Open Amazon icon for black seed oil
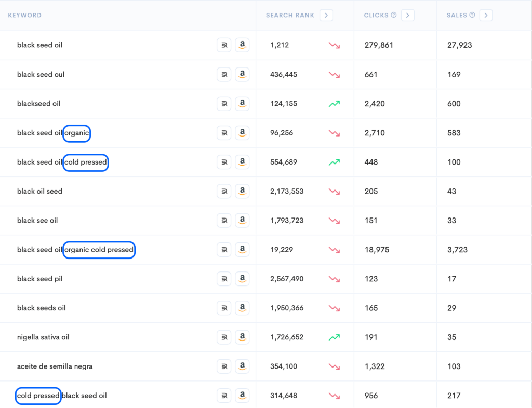Viewport: 532px width, 408px height. pos(242,45)
